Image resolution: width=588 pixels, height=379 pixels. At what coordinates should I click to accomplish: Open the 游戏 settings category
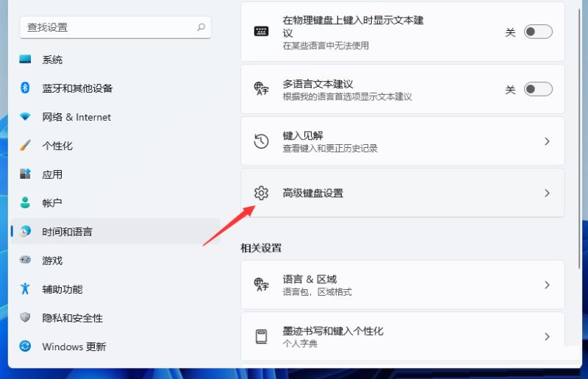[x=115, y=260]
